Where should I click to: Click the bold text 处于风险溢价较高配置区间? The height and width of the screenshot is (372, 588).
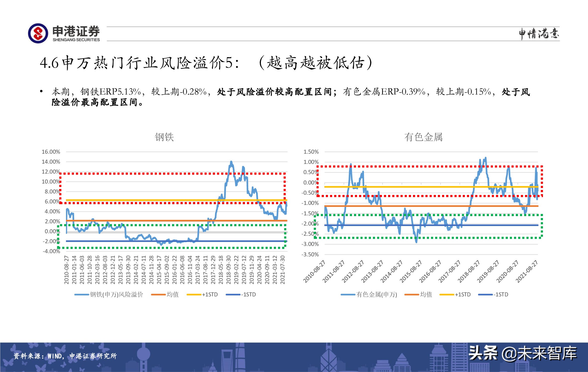pyautogui.click(x=275, y=92)
